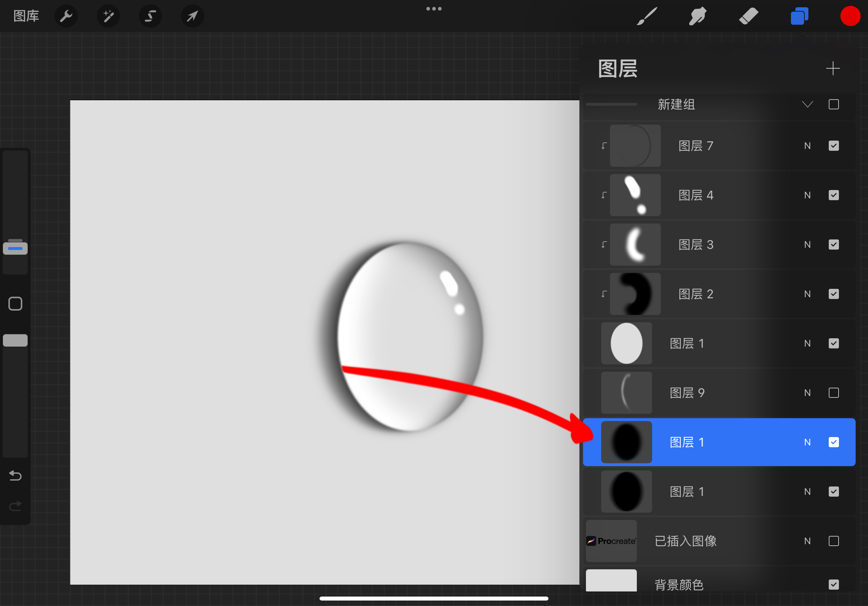Image resolution: width=868 pixels, height=606 pixels.
Task: Select the Eraser tool
Action: [x=748, y=16]
